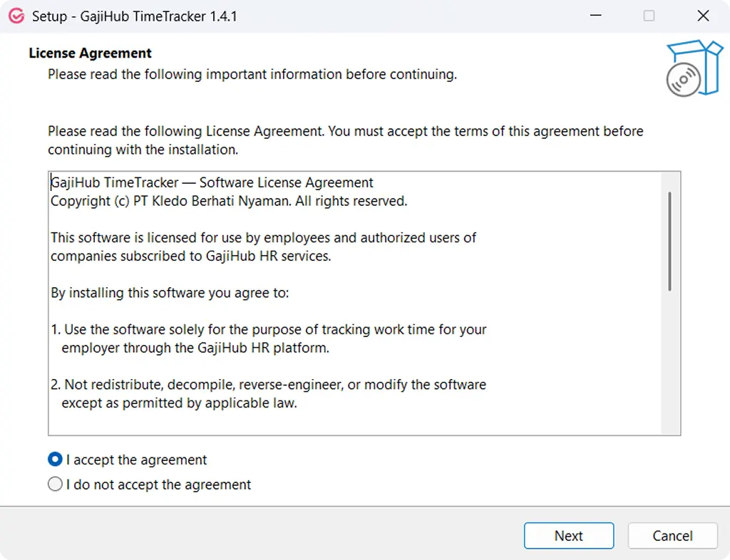
Task: Click the line "By installing this software you agree to:"
Action: pyautogui.click(x=170, y=293)
